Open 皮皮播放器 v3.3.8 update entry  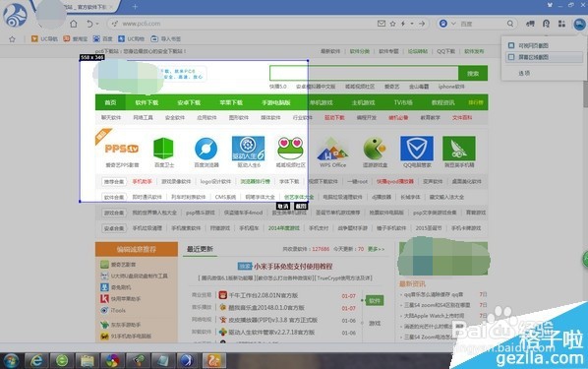tap(273, 320)
